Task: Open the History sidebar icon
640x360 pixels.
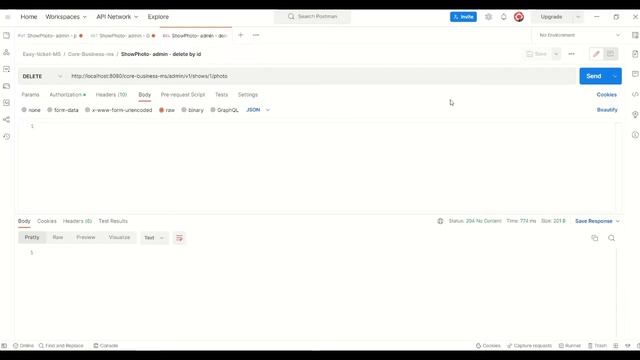Action: coord(6,137)
